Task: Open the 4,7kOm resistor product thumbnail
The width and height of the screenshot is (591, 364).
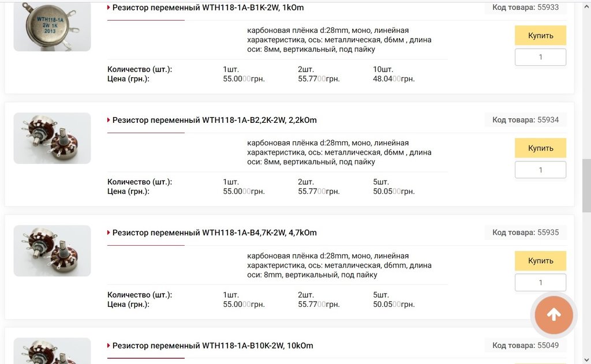Action: [52, 251]
